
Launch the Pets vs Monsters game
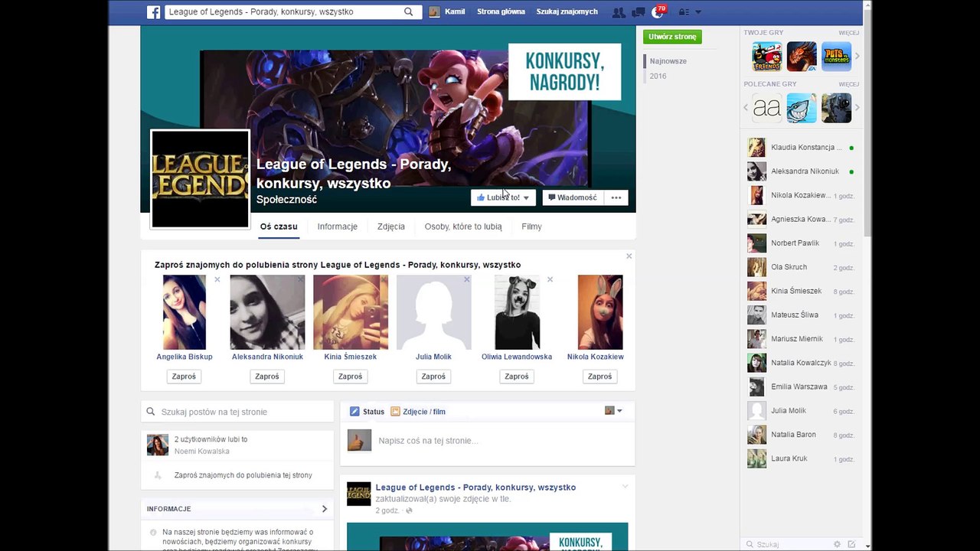pos(837,56)
